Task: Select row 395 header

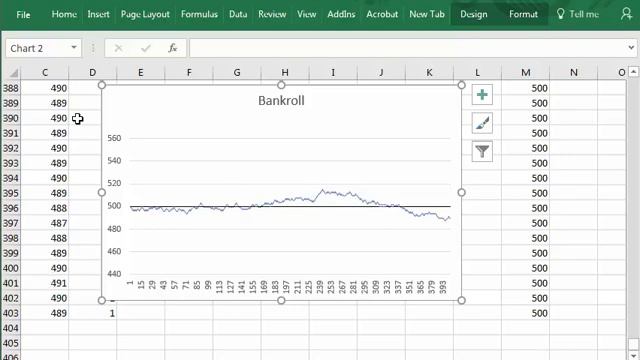Action: (11, 193)
